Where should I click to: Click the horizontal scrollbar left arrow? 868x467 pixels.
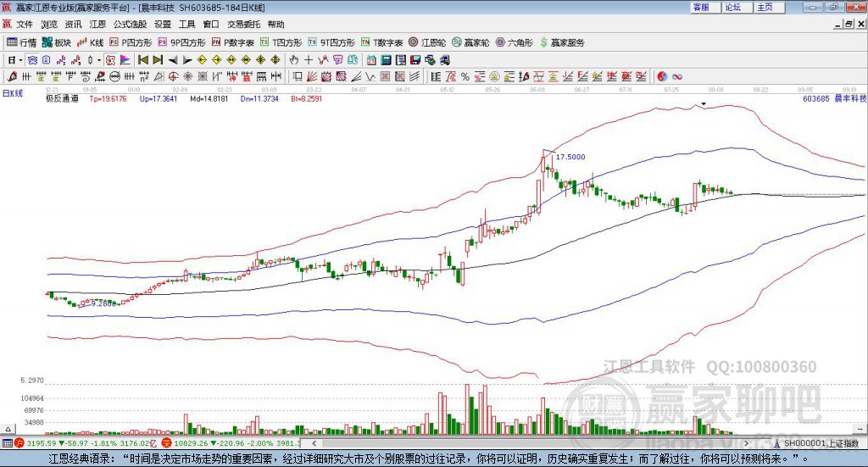(x=314, y=443)
